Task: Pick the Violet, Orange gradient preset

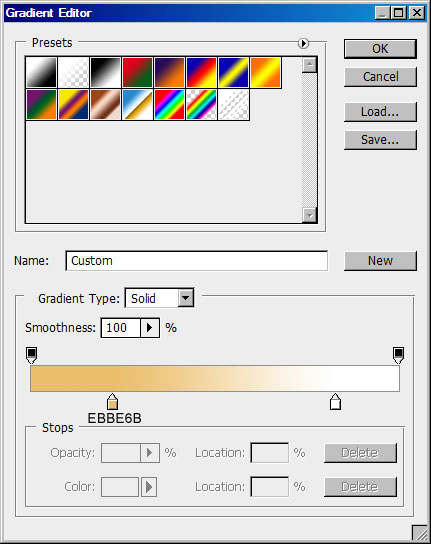Action: coord(169,72)
